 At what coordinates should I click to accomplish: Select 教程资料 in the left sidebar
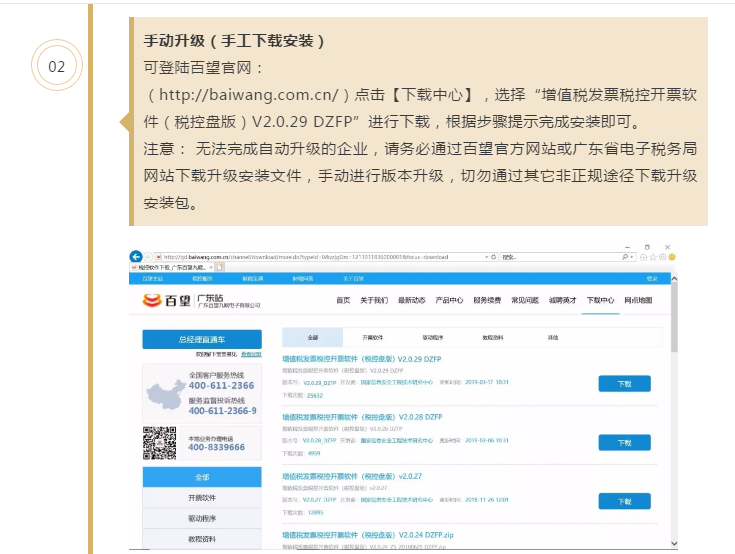tap(202, 539)
